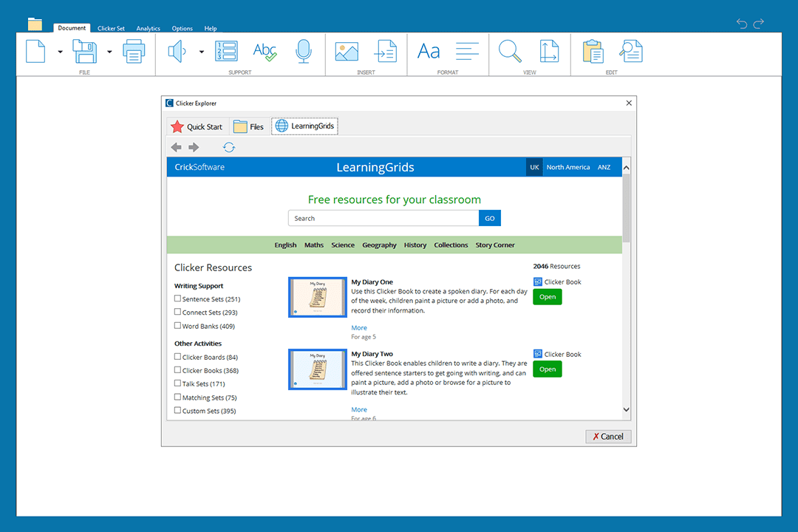
Task: Switch to the Clicker Set ribbon tab
Action: (111, 28)
